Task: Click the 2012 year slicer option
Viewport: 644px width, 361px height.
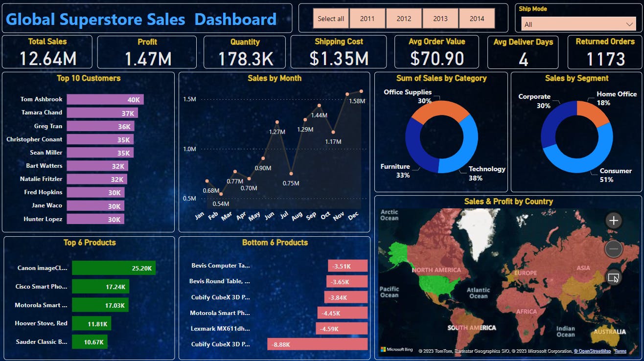Action: pos(404,19)
